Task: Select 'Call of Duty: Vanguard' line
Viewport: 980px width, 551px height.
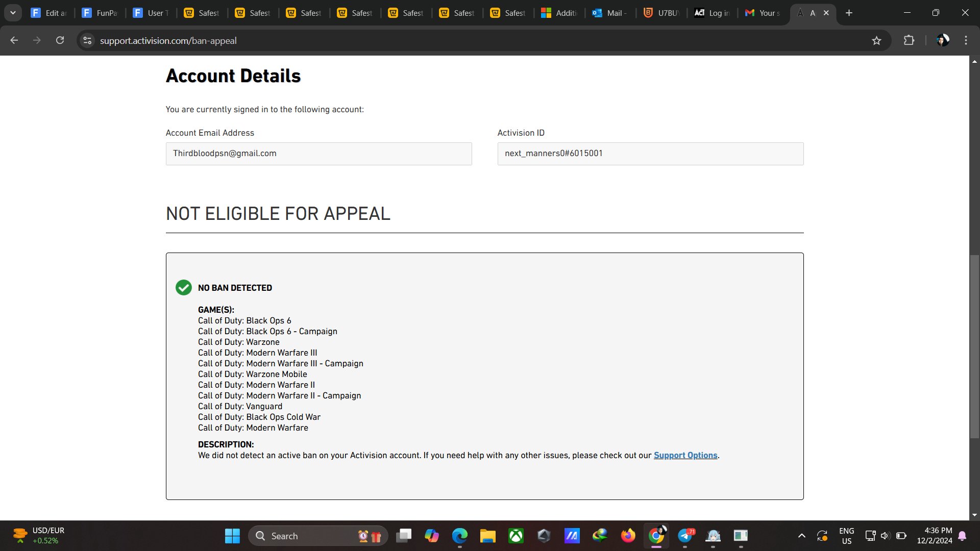Action: [x=240, y=406]
